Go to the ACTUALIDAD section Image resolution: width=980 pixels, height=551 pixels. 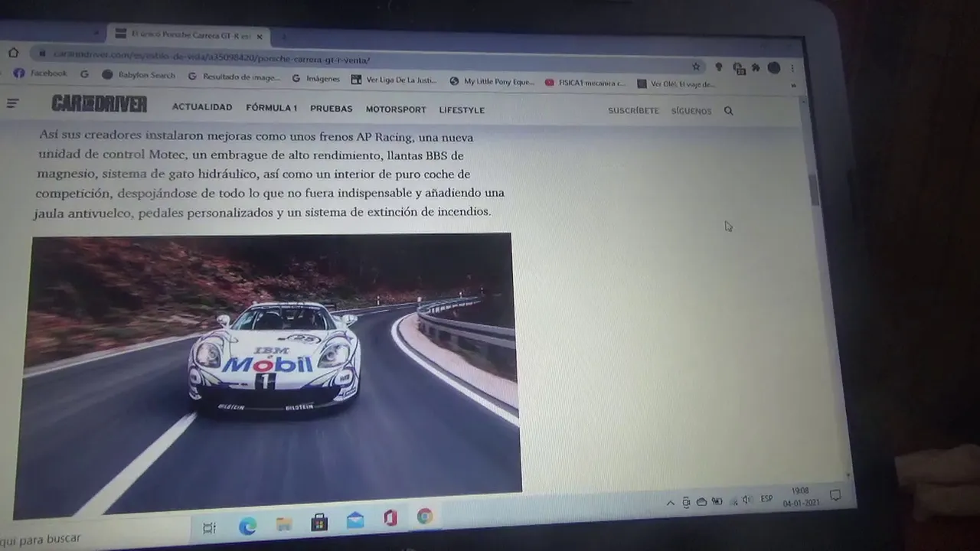pos(202,108)
